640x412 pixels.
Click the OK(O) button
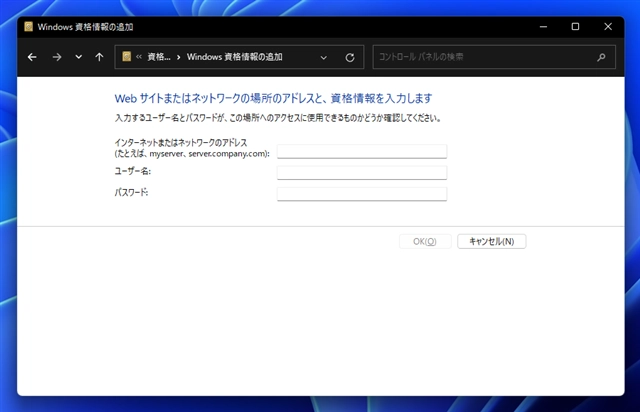[425, 241]
